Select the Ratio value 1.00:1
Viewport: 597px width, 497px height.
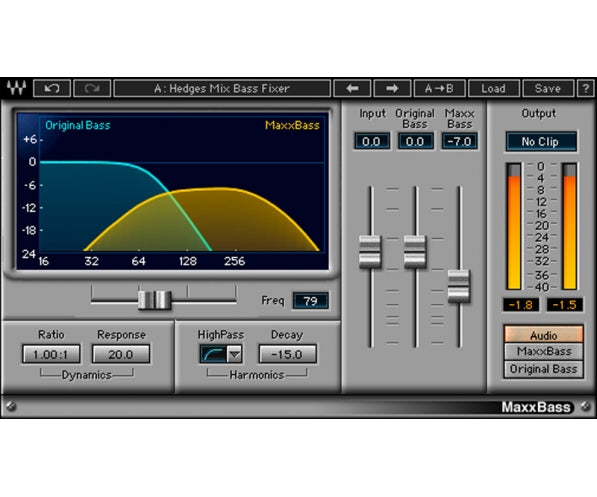pyautogui.click(x=51, y=355)
